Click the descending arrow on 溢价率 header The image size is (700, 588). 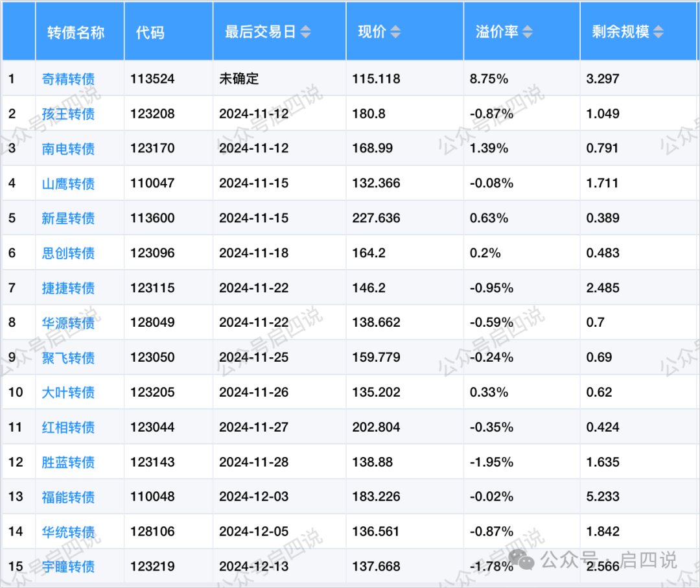pyautogui.click(x=526, y=34)
